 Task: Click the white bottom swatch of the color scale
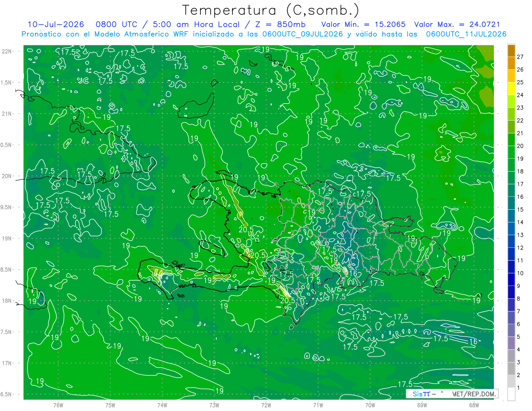(511, 394)
